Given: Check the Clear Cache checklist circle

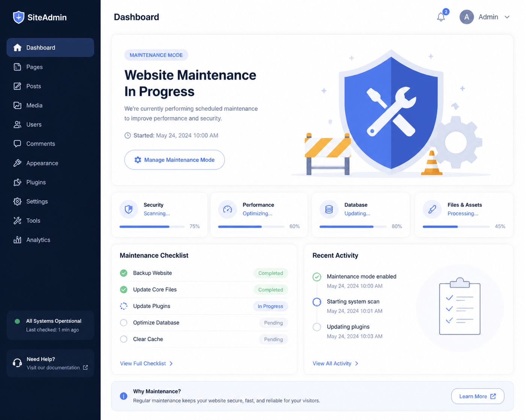Looking at the screenshot, I should 124,339.
